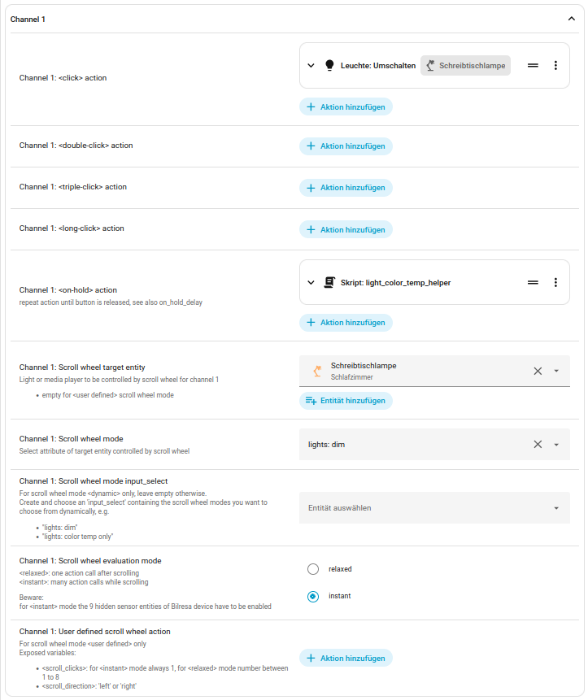Click the Schreibtischlampe chip in click action
Image resolution: width=588 pixels, height=700 pixels.
465,66
